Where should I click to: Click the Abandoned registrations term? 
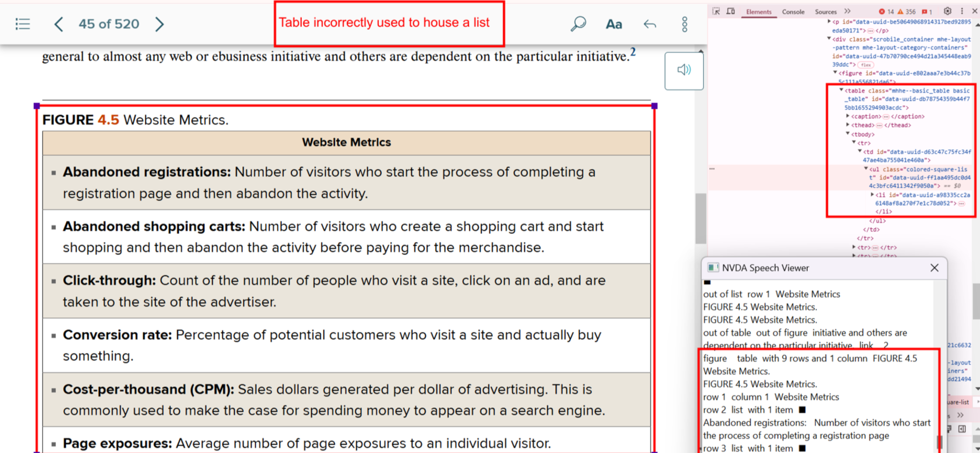point(146,172)
